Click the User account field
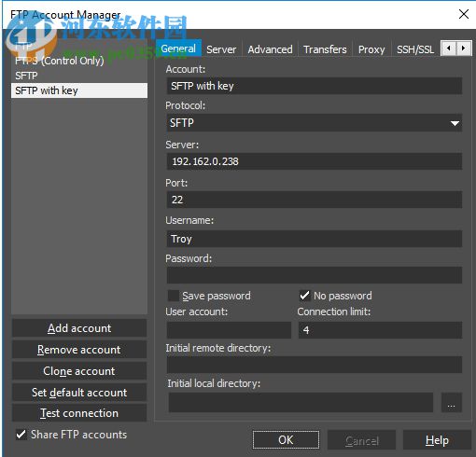 [229, 330]
